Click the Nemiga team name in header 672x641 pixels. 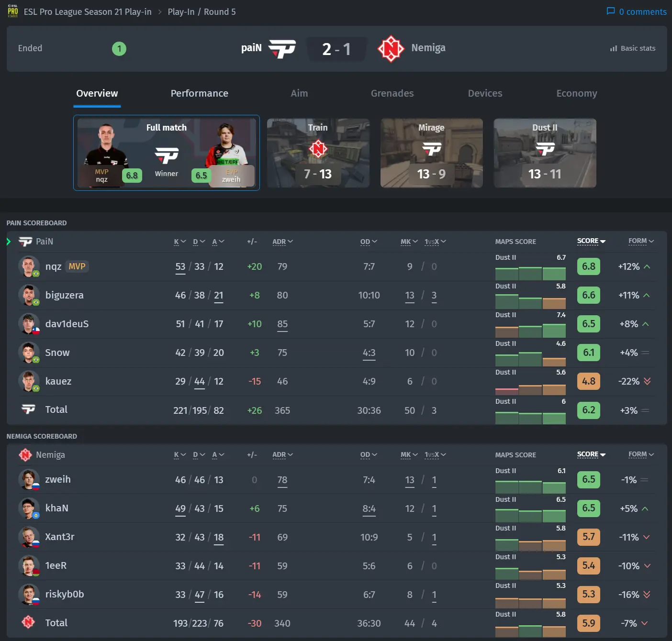pos(428,48)
